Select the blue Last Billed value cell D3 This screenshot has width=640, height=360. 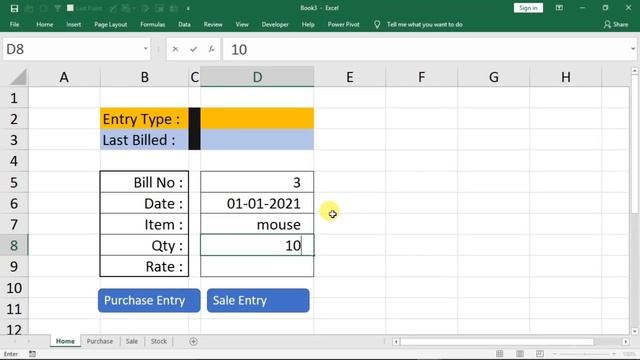pos(257,140)
